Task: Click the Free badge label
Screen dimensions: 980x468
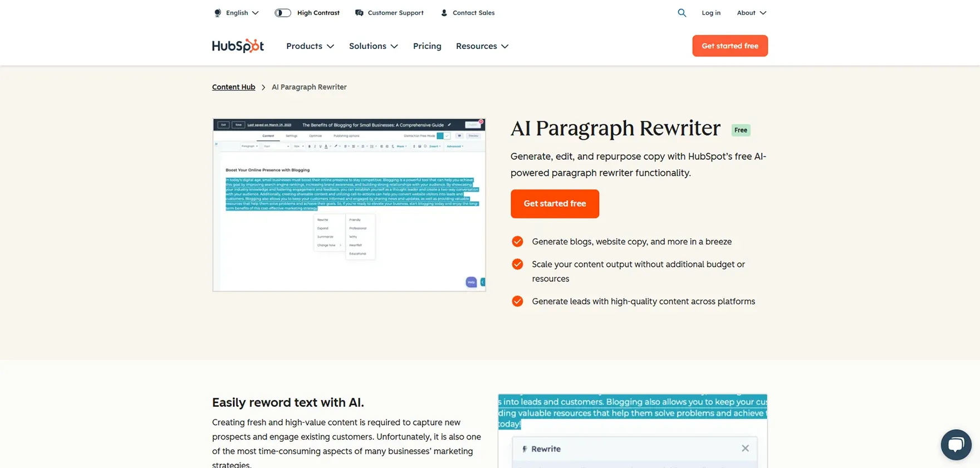Action: click(741, 130)
